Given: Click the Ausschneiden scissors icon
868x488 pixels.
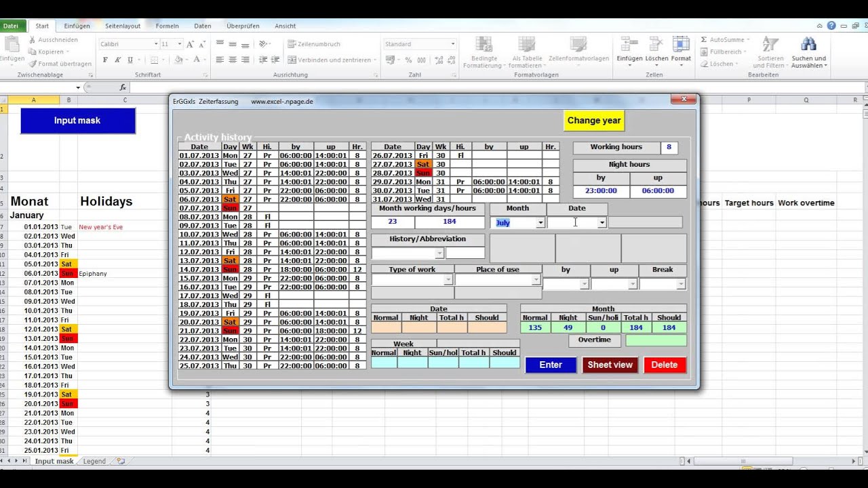Looking at the screenshot, I should 32,40.
